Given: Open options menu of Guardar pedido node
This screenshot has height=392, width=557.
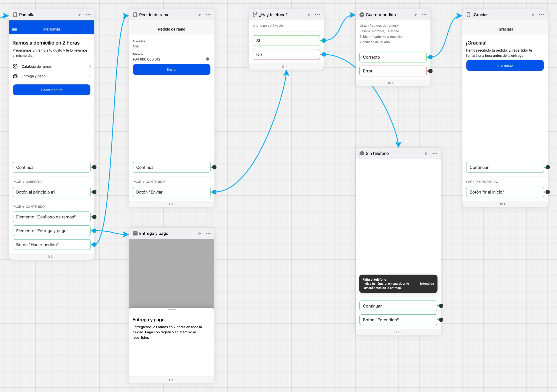Looking at the screenshot, I should click(424, 15).
